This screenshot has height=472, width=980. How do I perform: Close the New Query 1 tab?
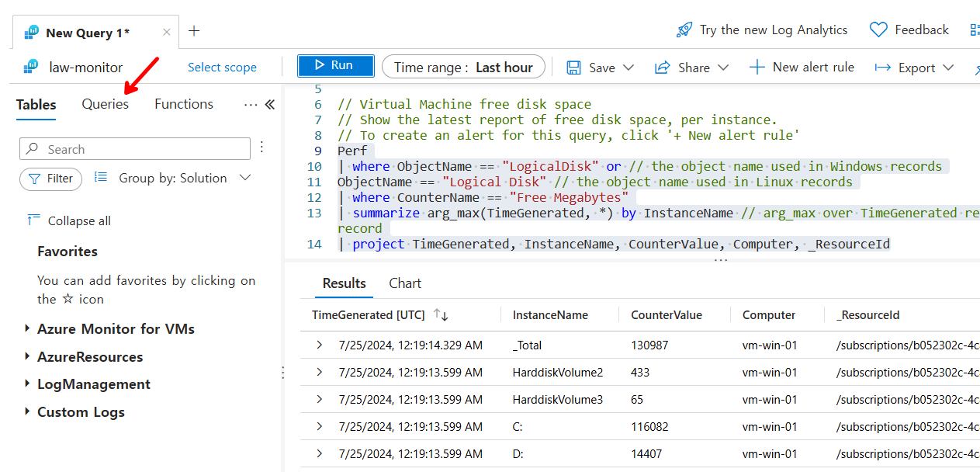[x=166, y=32]
